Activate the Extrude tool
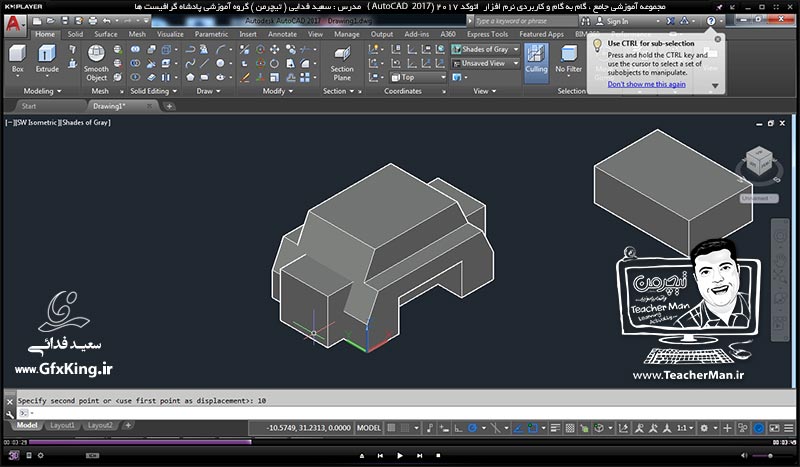The width and height of the screenshot is (800, 467). coord(47,60)
